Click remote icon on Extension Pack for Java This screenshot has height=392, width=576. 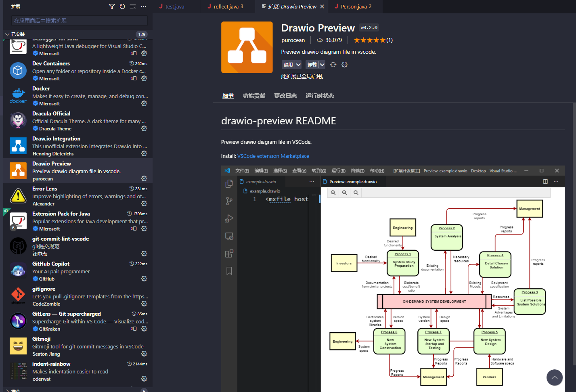pos(134,228)
